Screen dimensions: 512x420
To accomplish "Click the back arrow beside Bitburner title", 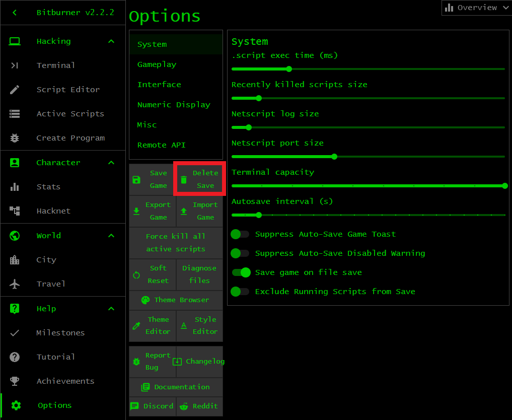I will pyautogui.click(x=15, y=13).
